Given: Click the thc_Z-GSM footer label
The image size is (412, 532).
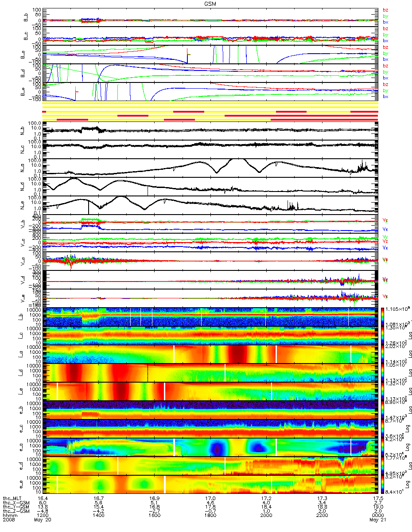Looking at the screenshot, I should pos(16,512).
